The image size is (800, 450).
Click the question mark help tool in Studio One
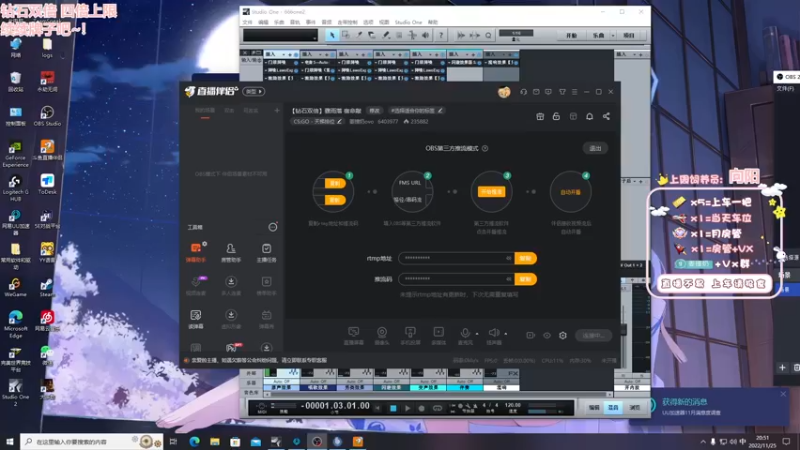pos(441,35)
